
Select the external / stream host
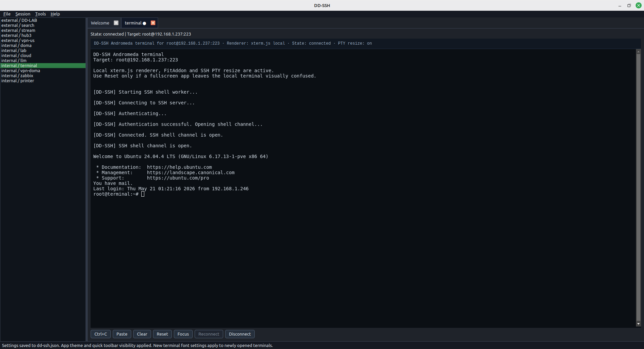coord(43,30)
